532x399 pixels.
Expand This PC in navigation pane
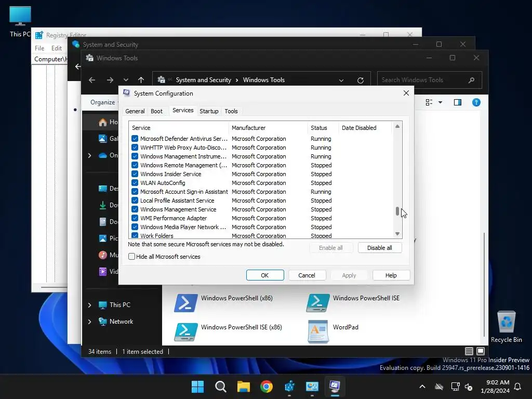(x=89, y=304)
